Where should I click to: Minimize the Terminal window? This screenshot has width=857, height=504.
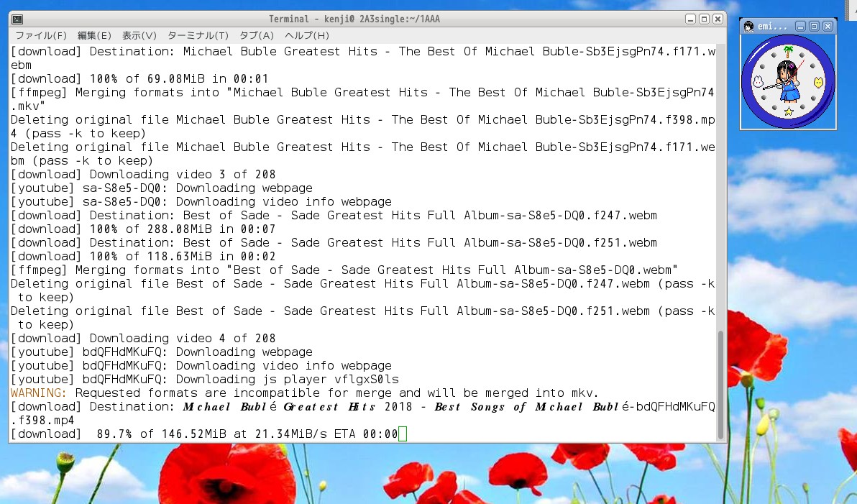(x=690, y=19)
